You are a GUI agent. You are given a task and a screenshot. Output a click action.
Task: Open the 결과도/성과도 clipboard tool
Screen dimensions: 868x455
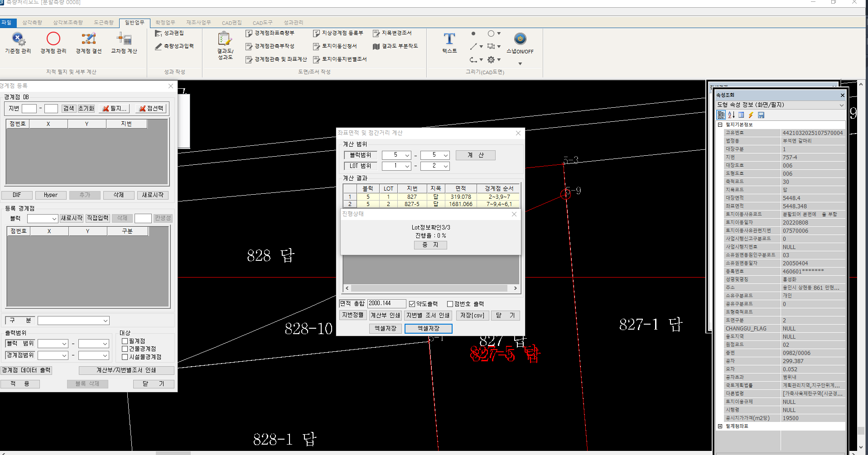point(225,45)
